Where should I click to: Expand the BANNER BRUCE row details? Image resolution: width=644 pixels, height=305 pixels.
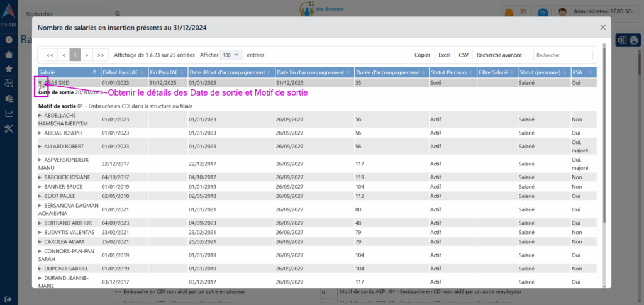point(40,187)
